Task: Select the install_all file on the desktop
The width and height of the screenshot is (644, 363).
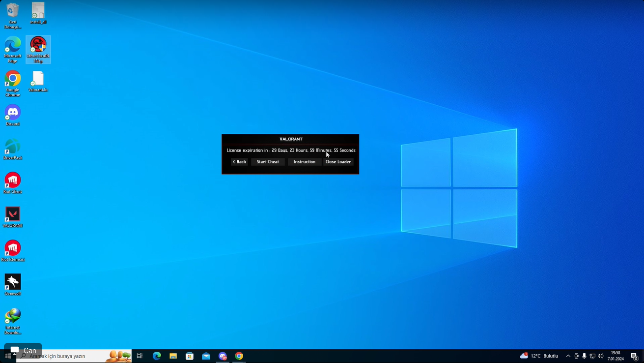Action: coord(38,13)
